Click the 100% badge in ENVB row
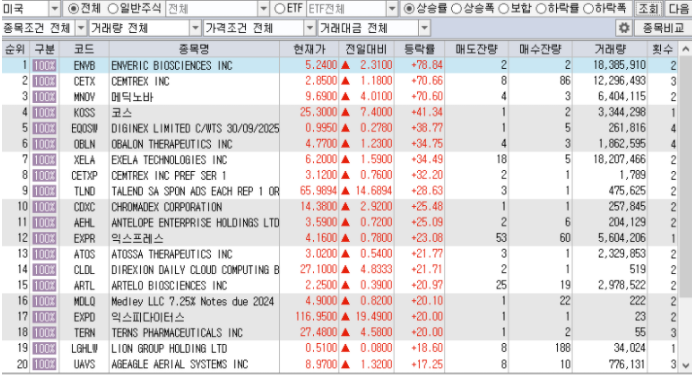This screenshot has height=375, width=692. pos(45,66)
